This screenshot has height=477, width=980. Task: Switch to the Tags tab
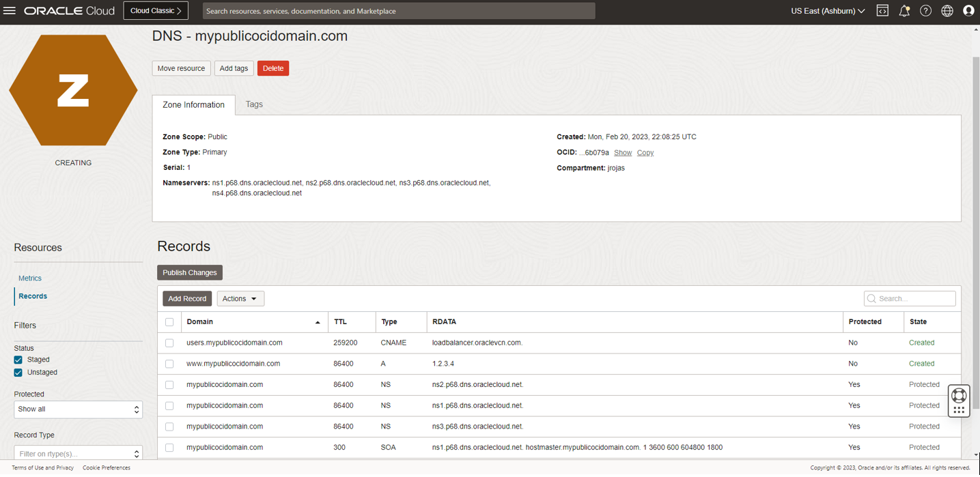(253, 104)
